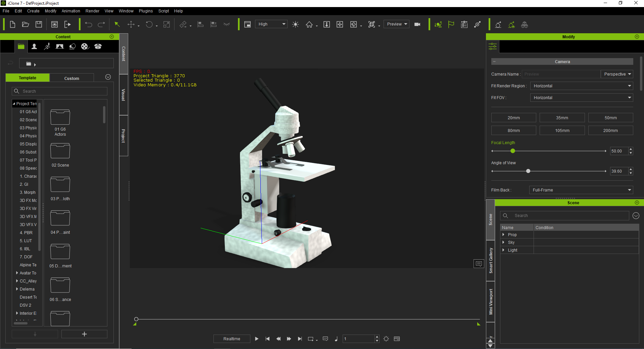The height and width of the screenshot is (349, 644).
Task: Set lens to 35mm
Action: (x=562, y=118)
